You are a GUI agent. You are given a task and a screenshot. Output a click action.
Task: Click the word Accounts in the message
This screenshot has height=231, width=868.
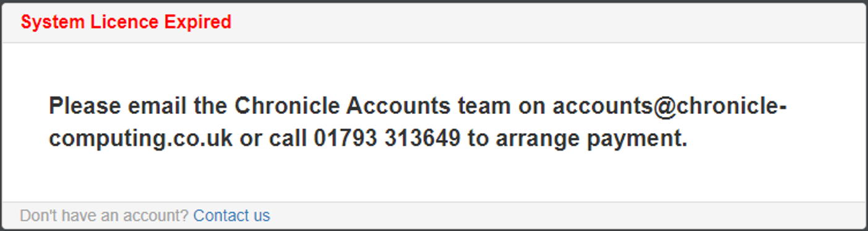pos(398,107)
